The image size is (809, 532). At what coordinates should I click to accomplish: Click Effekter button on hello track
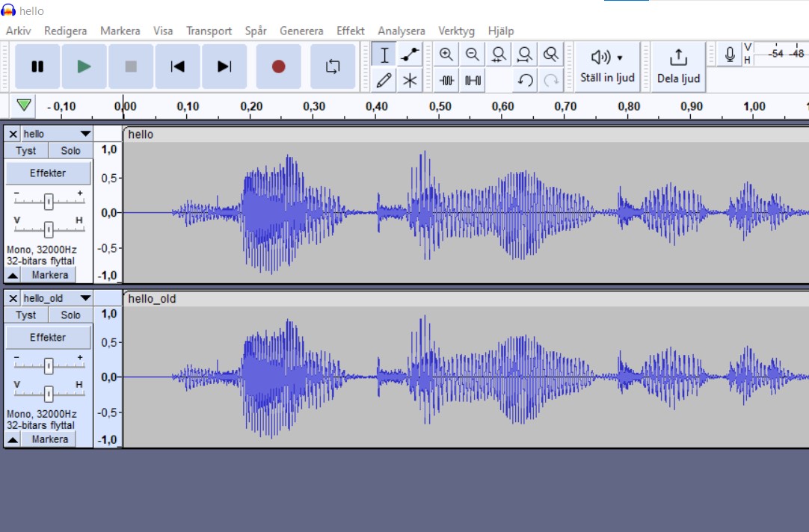coord(48,173)
